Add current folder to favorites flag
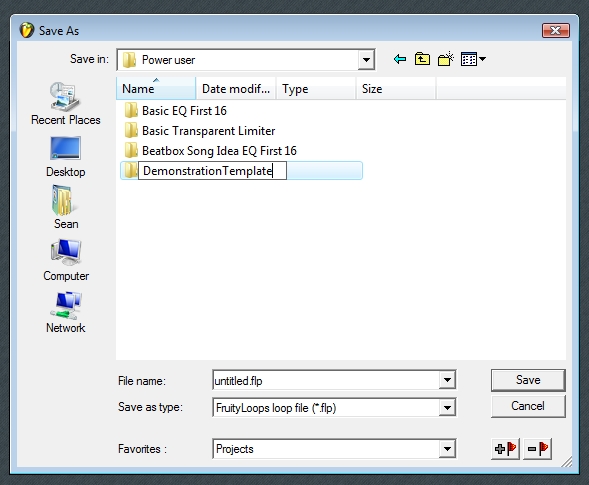This screenshot has width=589, height=485. (x=505, y=449)
